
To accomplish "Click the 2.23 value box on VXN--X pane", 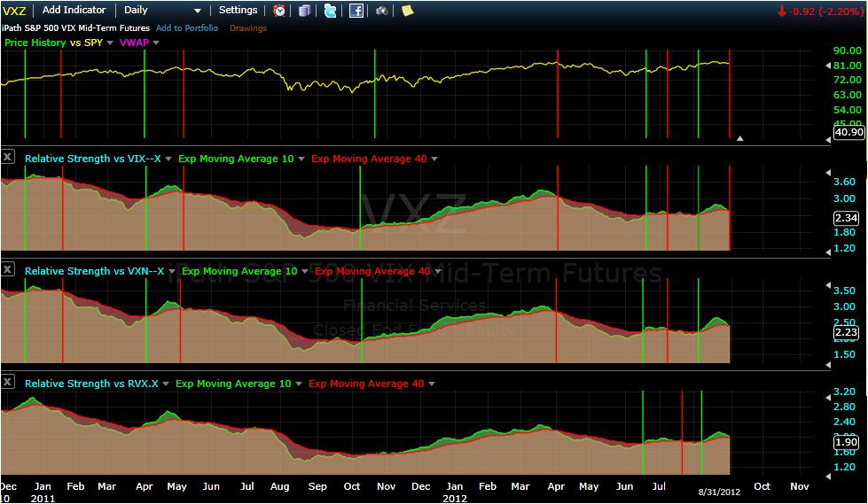I will tap(846, 332).
